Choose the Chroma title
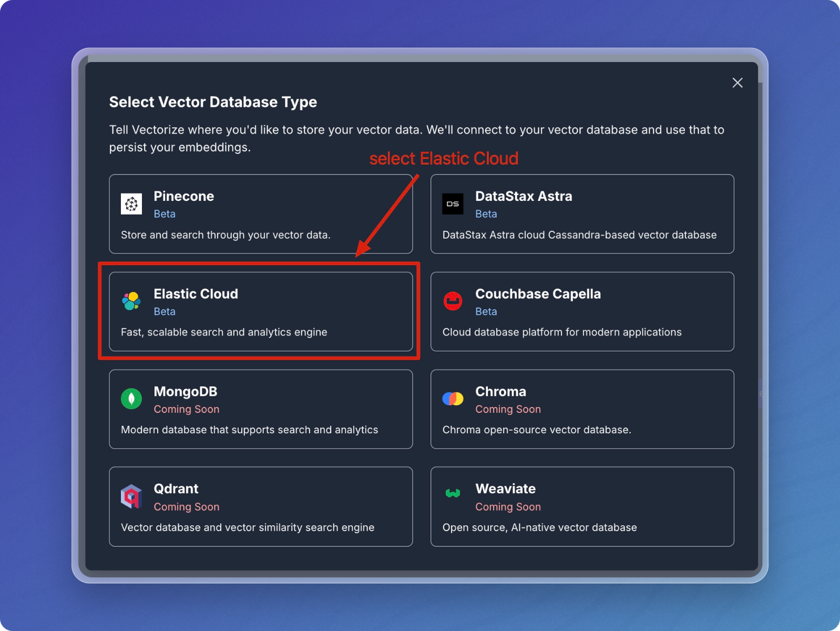This screenshot has width=840, height=631. pyautogui.click(x=500, y=392)
